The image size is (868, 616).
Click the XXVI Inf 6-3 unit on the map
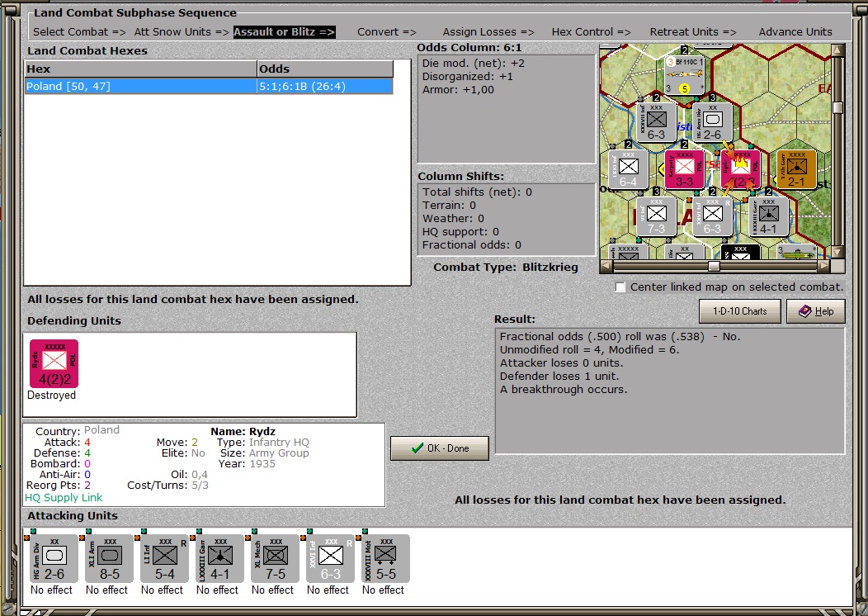pos(712,216)
